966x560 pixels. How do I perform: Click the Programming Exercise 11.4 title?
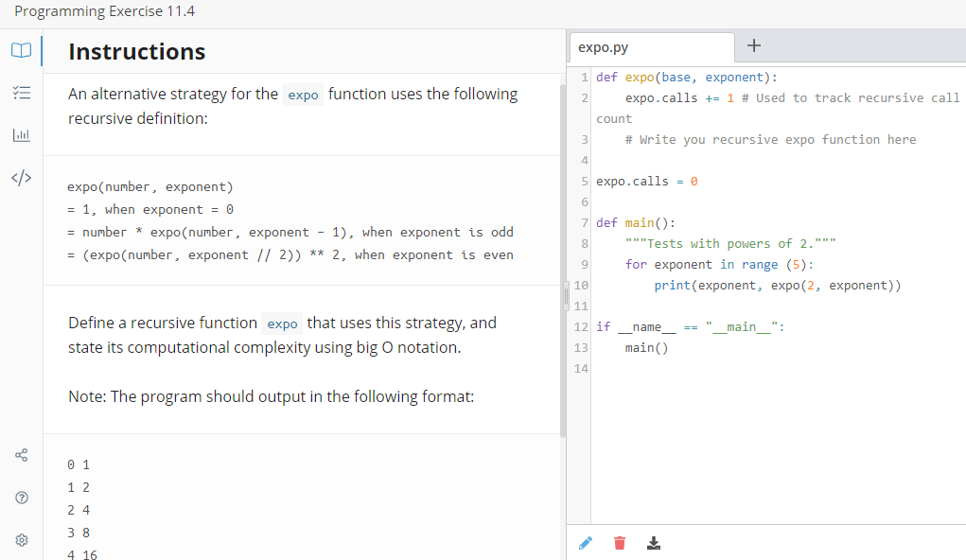click(104, 11)
